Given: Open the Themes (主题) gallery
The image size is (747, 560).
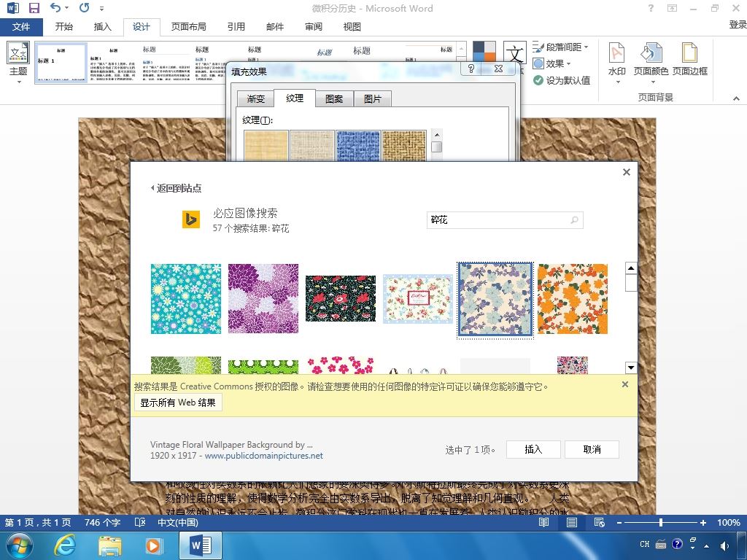Looking at the screenshot, I should point(18,63).
